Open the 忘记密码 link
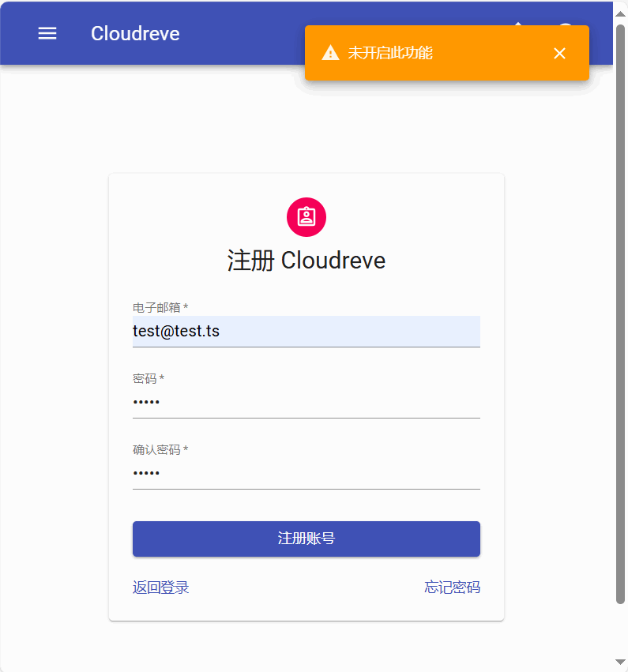Image resolution: width=628 pixels, height=672 pixels. tap(453, 588)
